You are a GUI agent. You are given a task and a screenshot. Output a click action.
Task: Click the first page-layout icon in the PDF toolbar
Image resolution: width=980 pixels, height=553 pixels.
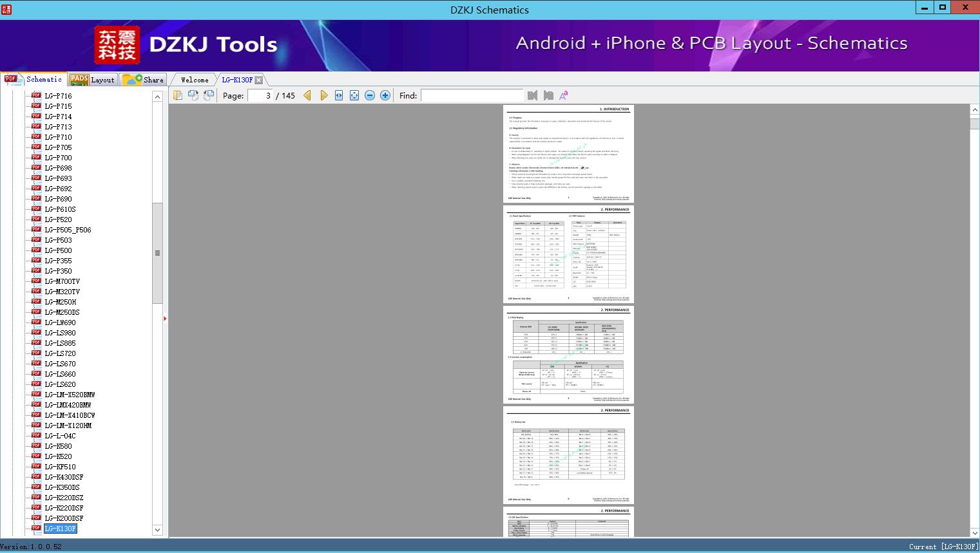[x=178, y=95]
